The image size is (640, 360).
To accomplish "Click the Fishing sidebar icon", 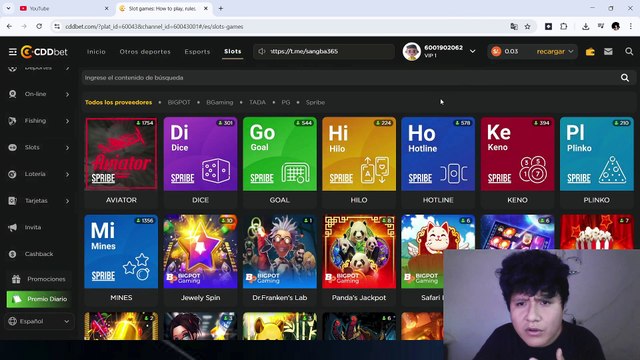I will coord(13,121).
